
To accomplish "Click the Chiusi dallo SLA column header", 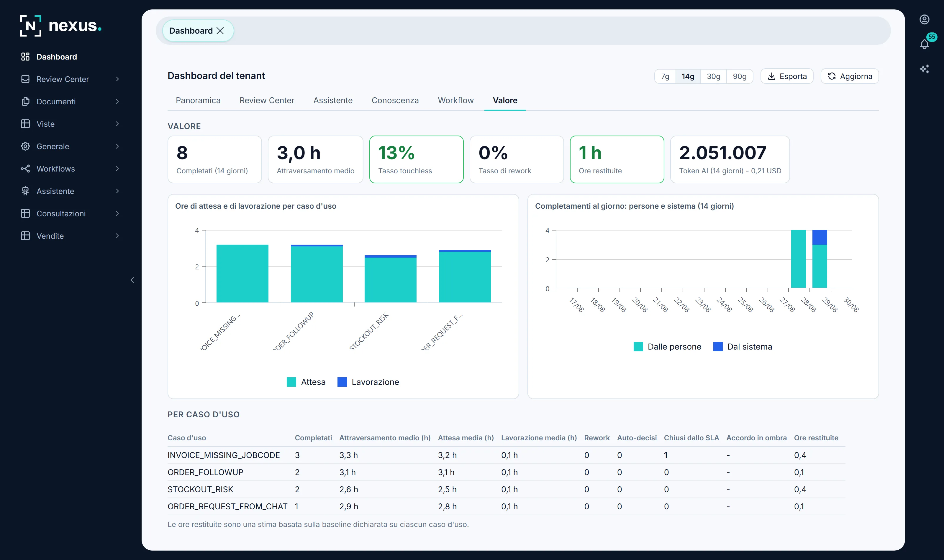I will pos(691,438).
